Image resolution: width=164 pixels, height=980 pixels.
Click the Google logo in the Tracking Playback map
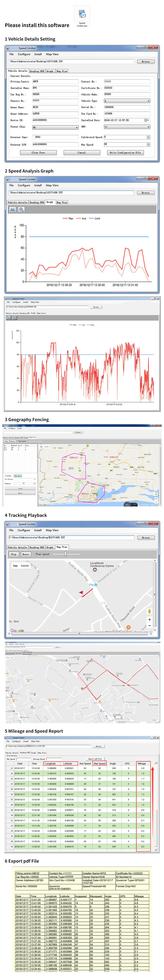pyautogui.click(x=17, y=630)
